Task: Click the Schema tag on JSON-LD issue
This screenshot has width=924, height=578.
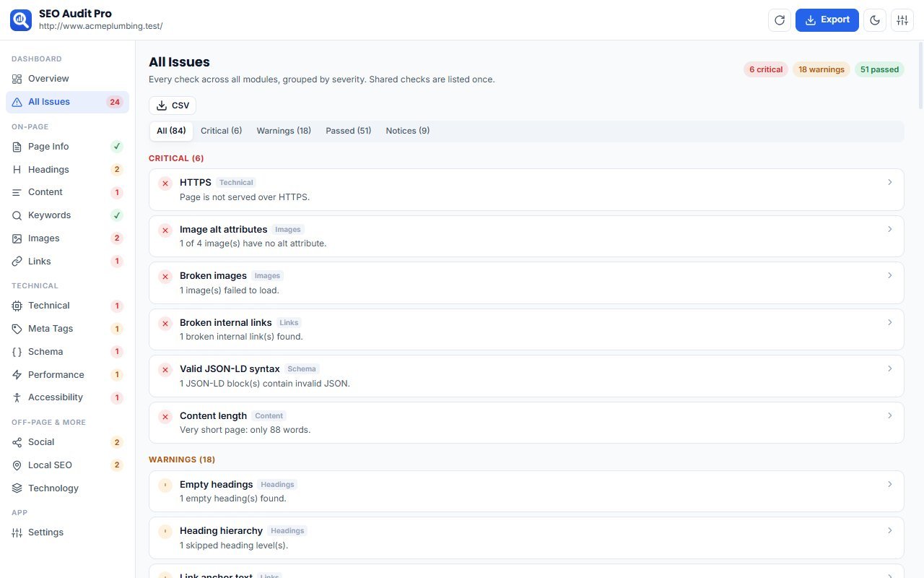Action: (302, 369)
